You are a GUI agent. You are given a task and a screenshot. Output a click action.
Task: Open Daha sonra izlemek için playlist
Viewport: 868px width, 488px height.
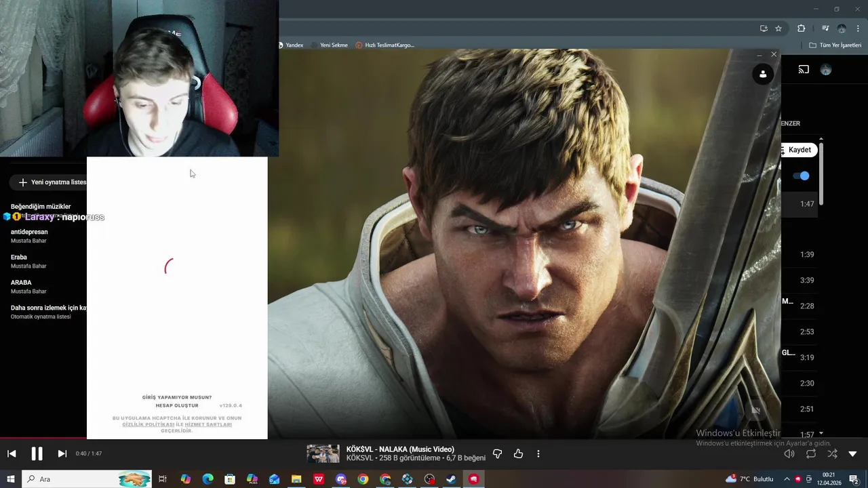click(43, 312)
